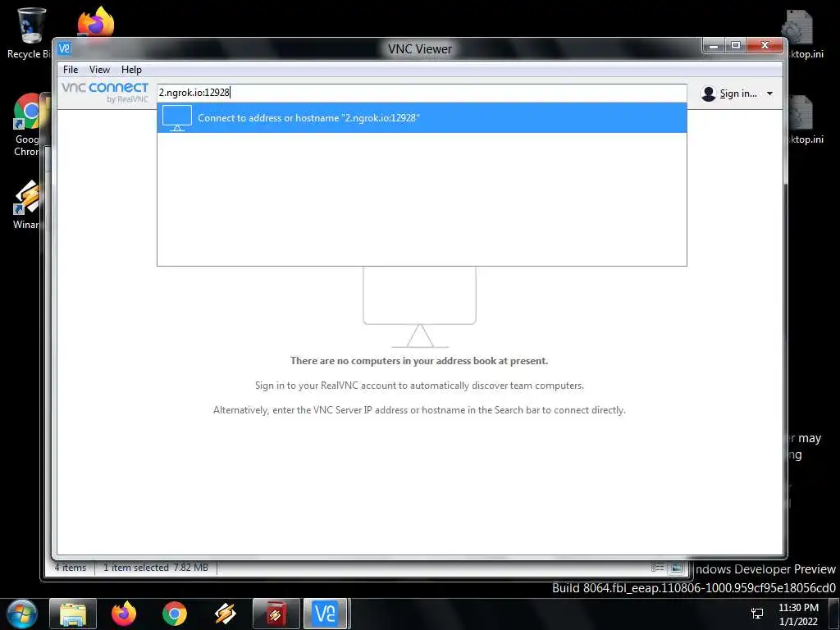840x630 pixels.
Task: Click '4 items' status bar text
Action: 71,568
